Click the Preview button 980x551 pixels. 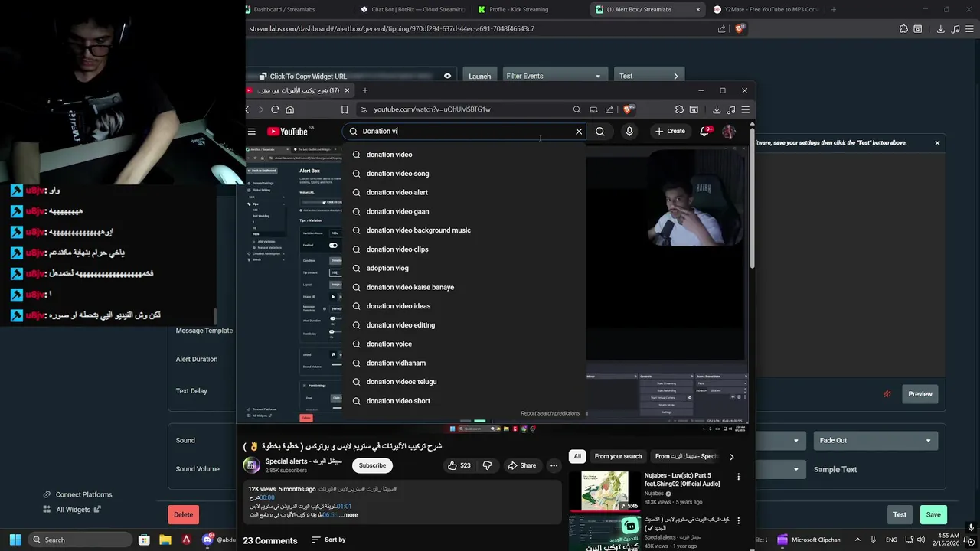click(920, 394)
